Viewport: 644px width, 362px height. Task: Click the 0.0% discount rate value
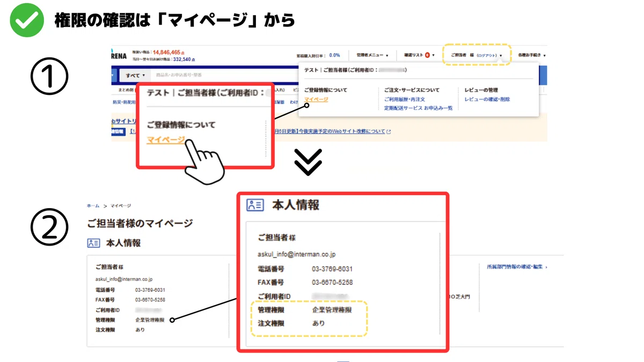[x=334, y=55]
